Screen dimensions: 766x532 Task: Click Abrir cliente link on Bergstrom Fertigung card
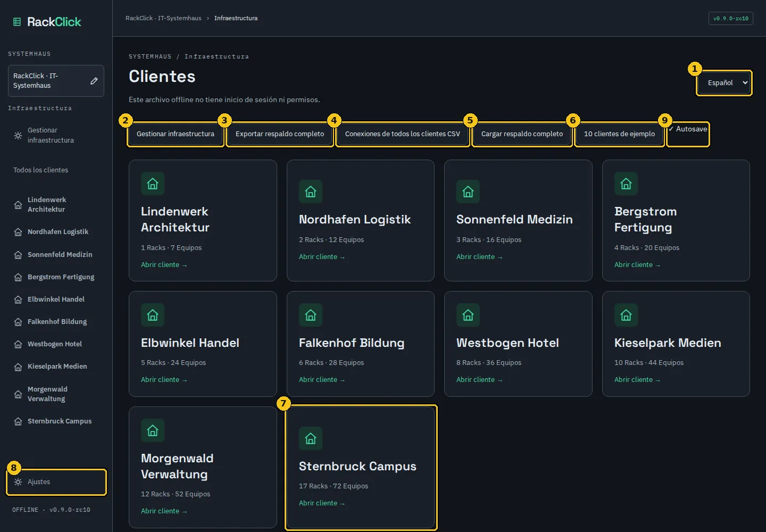click(637, 265)
